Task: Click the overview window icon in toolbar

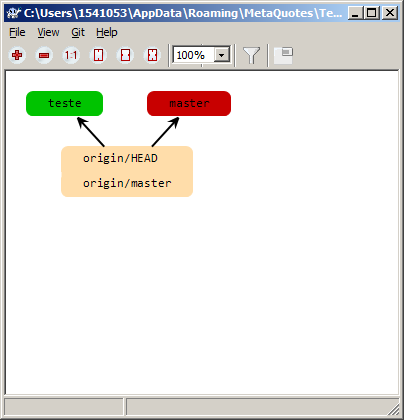Action: pyautogui.click(x=283, y=55)
